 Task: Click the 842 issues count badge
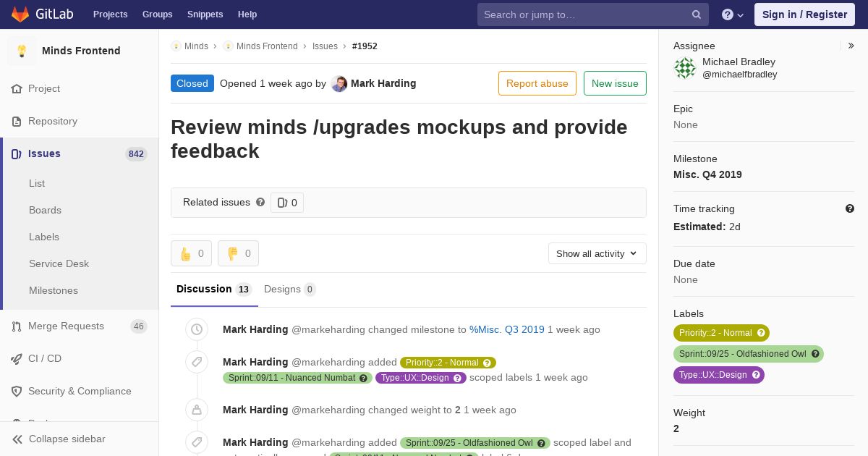pos(136,154)
